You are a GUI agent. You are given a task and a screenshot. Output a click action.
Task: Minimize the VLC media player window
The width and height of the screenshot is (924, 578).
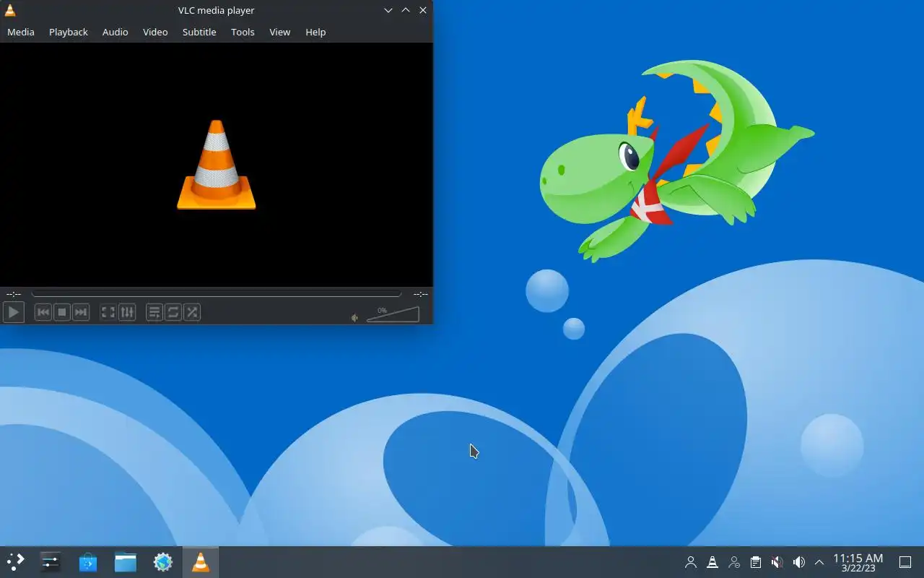click(388, 10)
